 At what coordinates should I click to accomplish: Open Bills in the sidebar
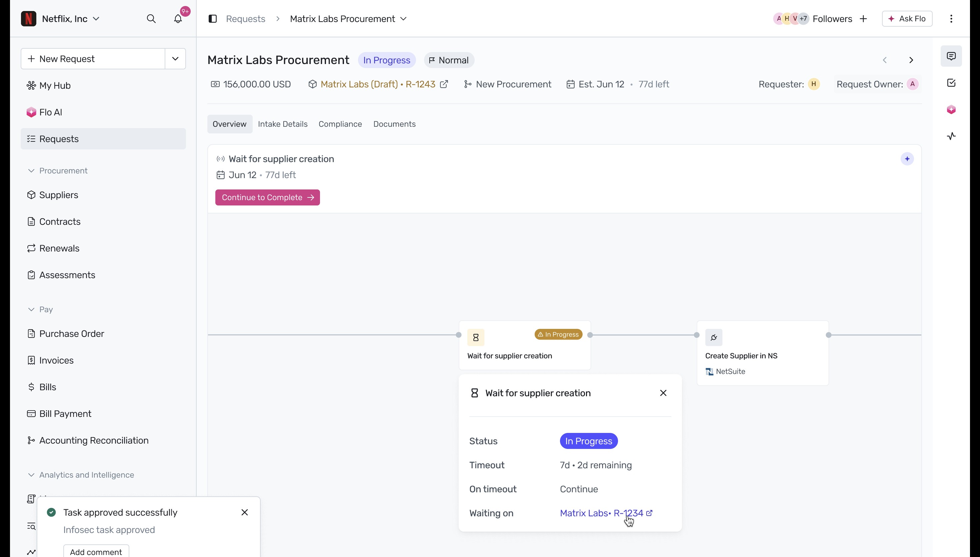pos(103,387)
